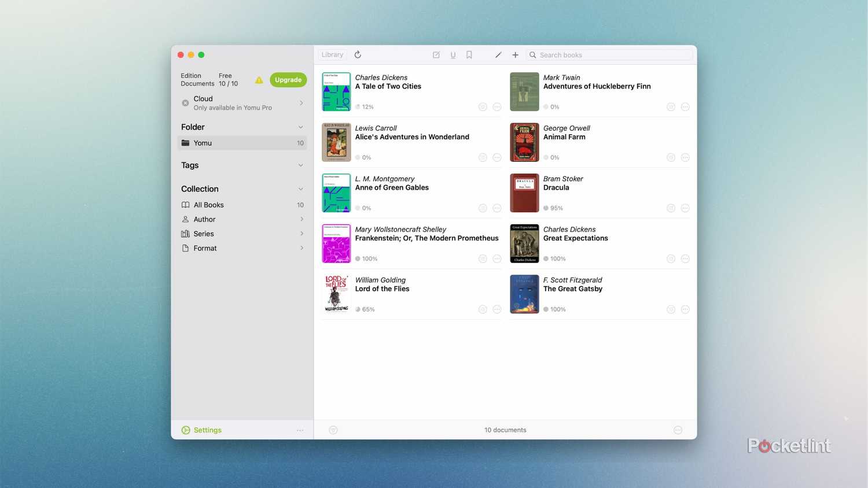Image resolution: width=868 pixels, height=488 pixels.
Task: Open the All Books collection
Action: pyautogui.click(x=208, y=205)
